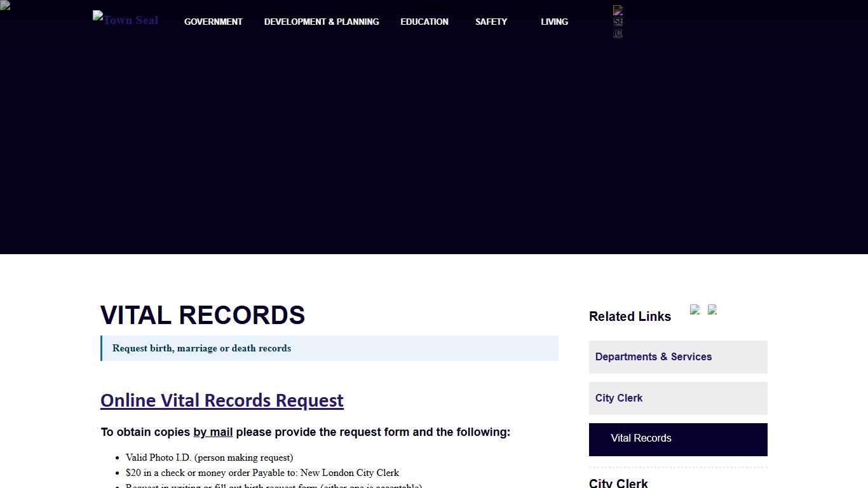Click the underlined 'by mail' link
This screenshot has height=488, width=868.
pos(213,432)
